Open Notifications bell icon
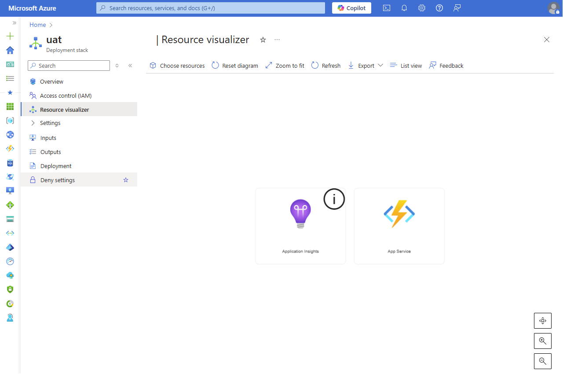The image size is (563, 392). (x=404, y=8)
